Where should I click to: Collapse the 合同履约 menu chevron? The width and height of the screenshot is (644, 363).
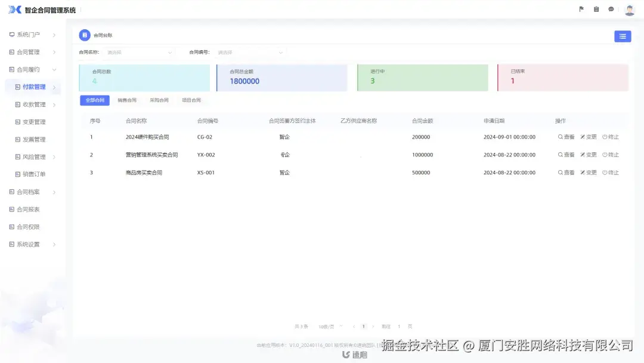tap(54, 69)
